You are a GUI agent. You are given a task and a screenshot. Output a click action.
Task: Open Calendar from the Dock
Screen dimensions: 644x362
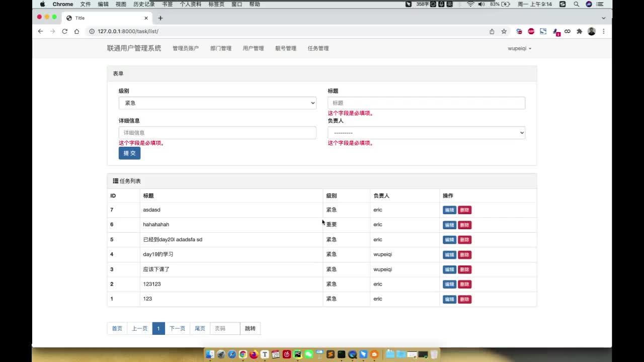point(276,354)
